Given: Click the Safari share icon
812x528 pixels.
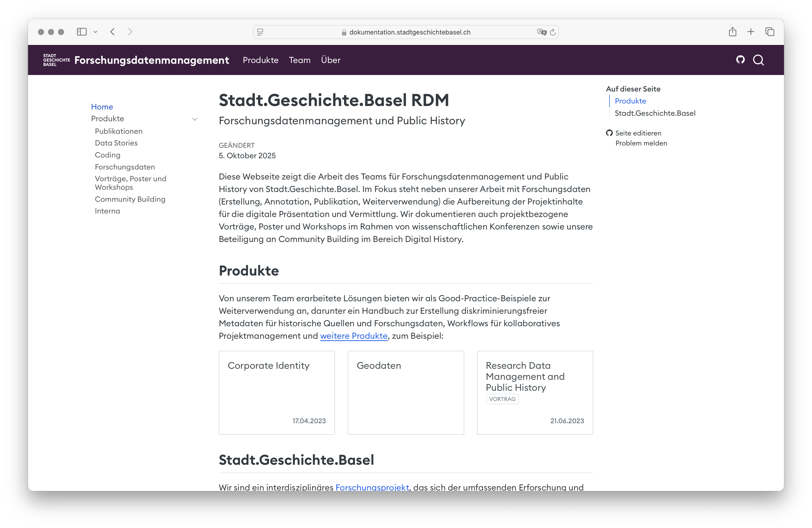Looking at the screenshot, I should tap(732, 32).
